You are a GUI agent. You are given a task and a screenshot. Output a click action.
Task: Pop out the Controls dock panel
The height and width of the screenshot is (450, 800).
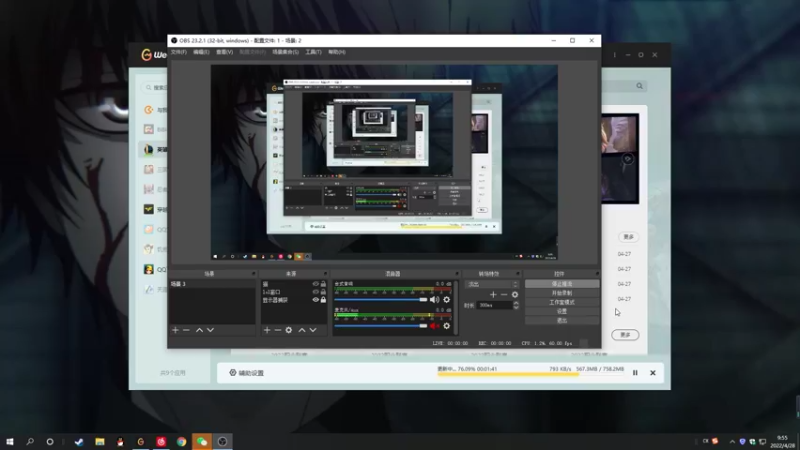(596, 274)
